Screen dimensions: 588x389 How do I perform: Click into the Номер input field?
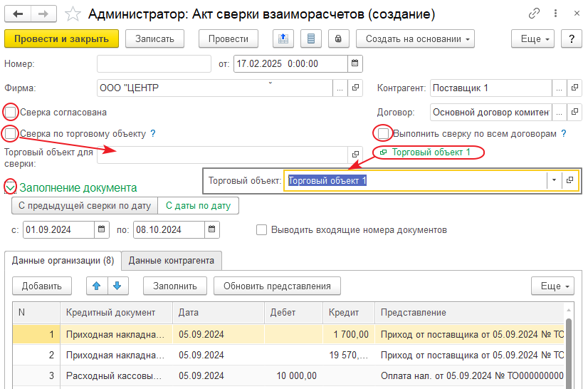click(x=154, y=64)
